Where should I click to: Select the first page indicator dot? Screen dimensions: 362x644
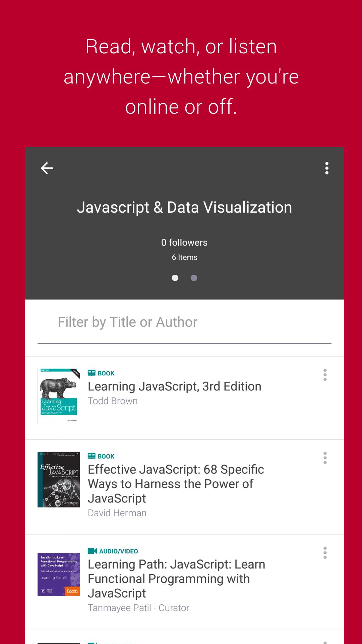(175, 278)
